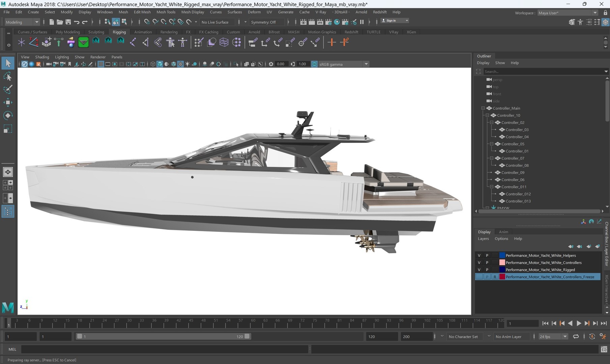Open the Outliner Show menu
The width and height of the screenshot is (610, 364).
(x=500, y=63)
